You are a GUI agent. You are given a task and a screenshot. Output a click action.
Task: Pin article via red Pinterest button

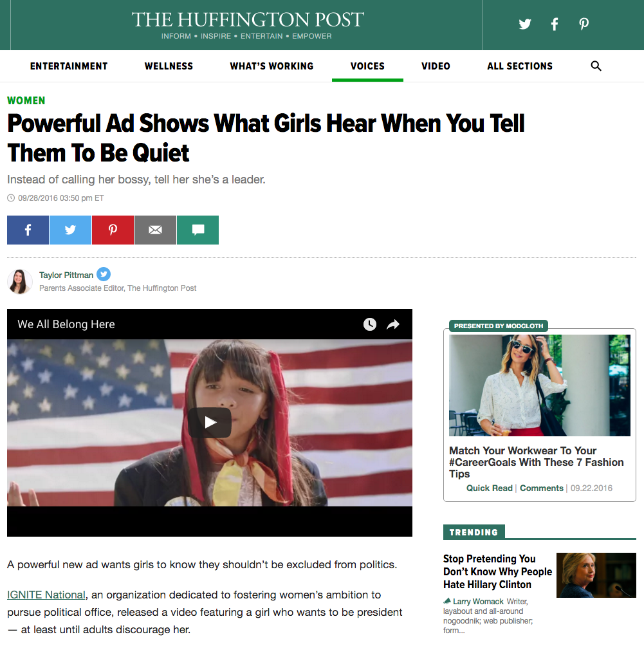(113, 230)
